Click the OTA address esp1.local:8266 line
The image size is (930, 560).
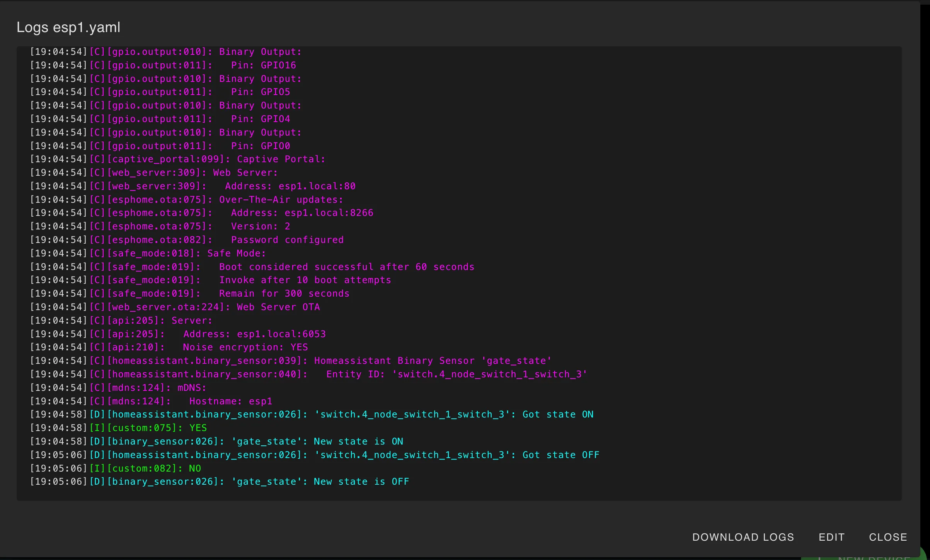[x=302, y=213]
